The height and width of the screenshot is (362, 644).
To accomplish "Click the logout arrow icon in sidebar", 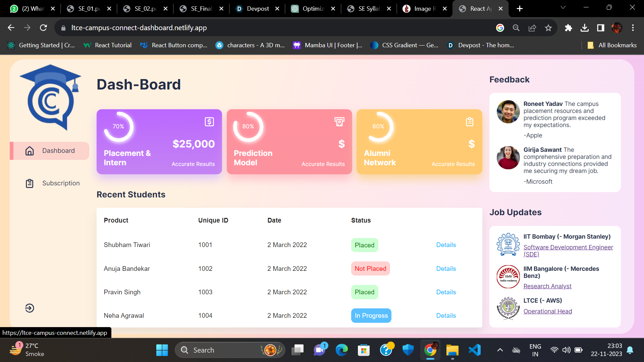I will pyautogui.click(x=30, y=308).
